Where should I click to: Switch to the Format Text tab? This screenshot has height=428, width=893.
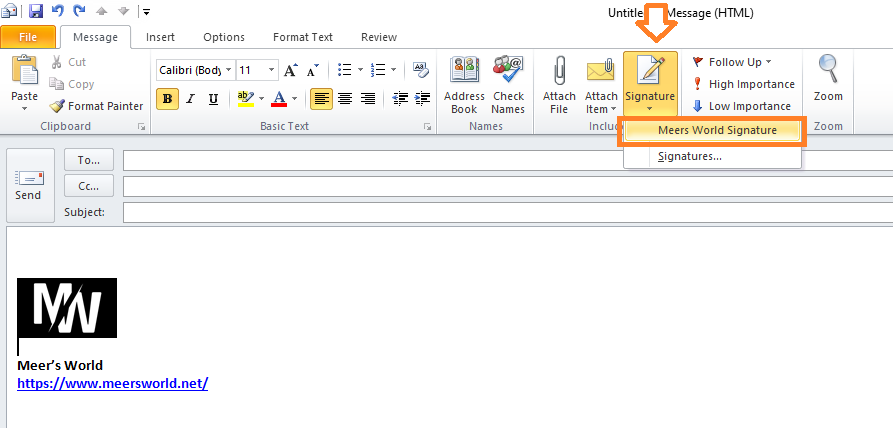[302, 37]
